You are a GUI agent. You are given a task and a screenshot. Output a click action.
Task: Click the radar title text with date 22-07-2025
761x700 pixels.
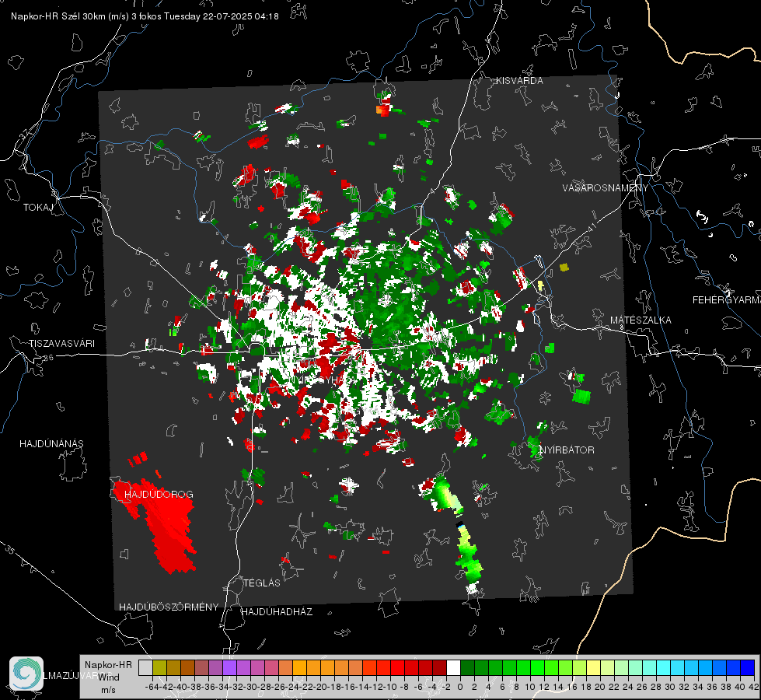click(145, 16)
